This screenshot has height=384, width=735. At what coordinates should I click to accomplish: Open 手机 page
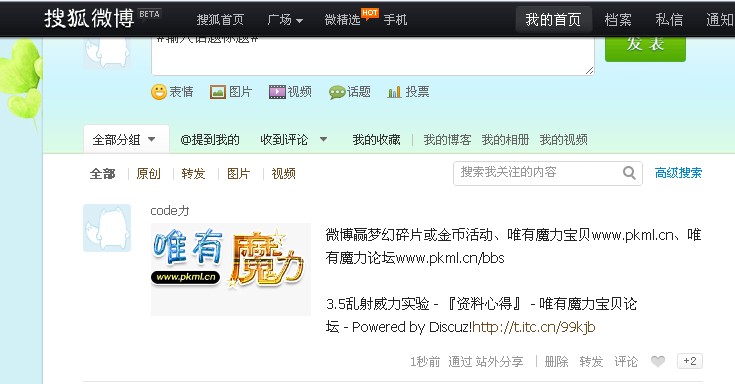(x=395, y=20)
